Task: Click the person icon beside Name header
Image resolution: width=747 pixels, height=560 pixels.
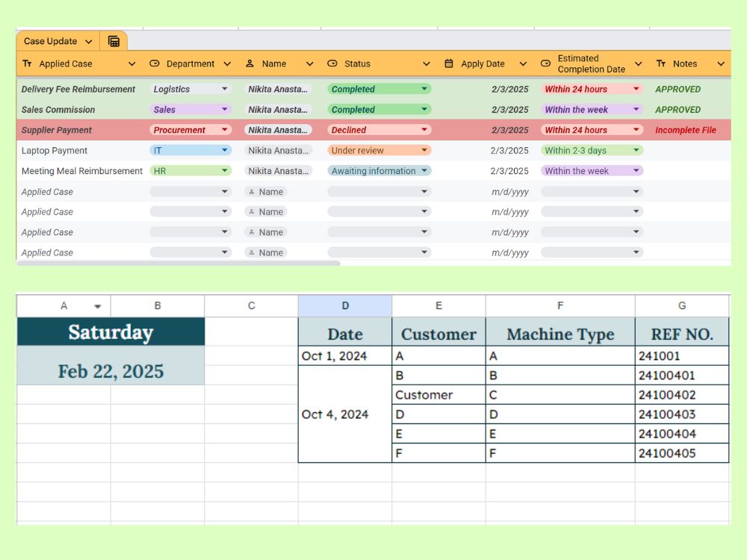Action: 249,63
